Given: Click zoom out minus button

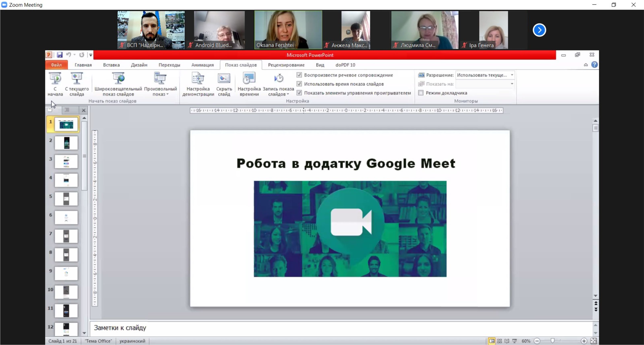Looking at the screenshot, I should (537, 341).
